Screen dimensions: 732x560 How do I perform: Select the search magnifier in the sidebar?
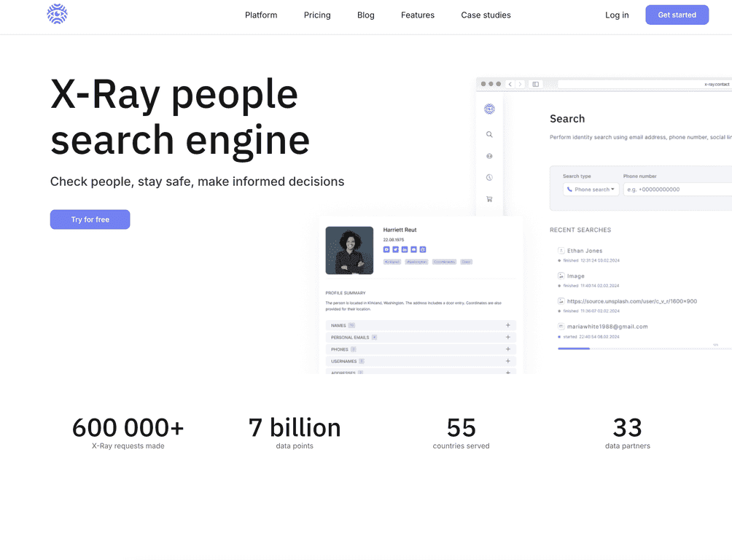[x=489, y=134]
